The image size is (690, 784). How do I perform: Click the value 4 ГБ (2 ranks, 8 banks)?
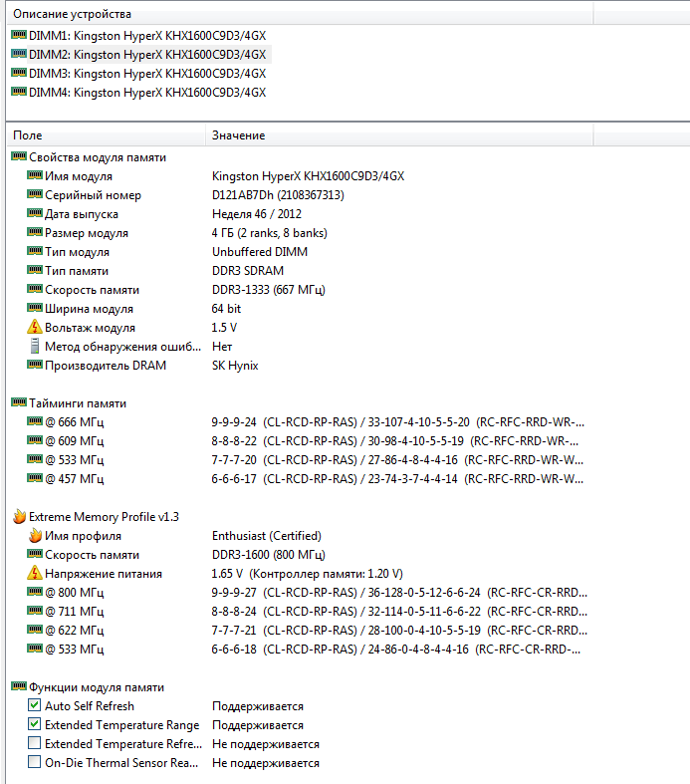(x=269, y=233)
